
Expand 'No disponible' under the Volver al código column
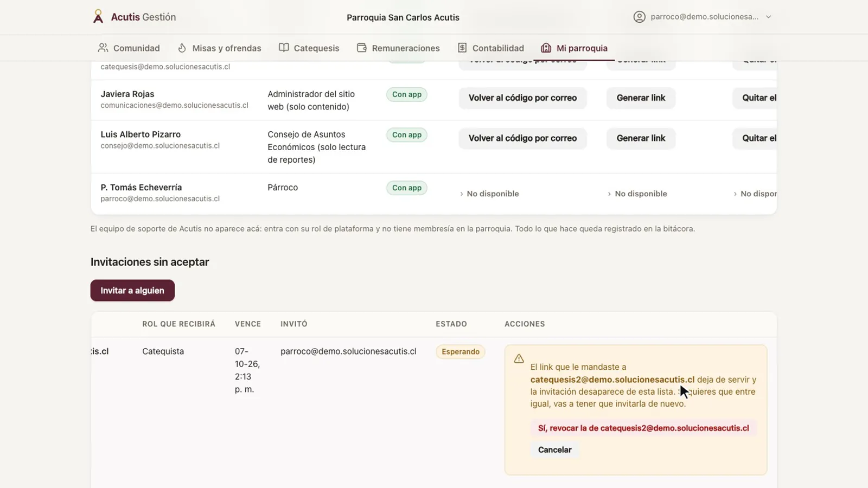click(489, 194)
